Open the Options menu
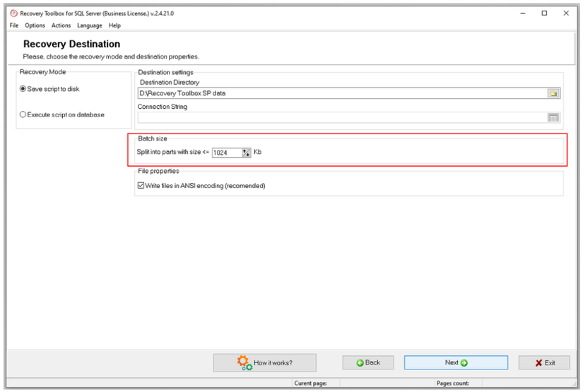The height and width of the screenshot is (392, 583). [x=35, y=25]
